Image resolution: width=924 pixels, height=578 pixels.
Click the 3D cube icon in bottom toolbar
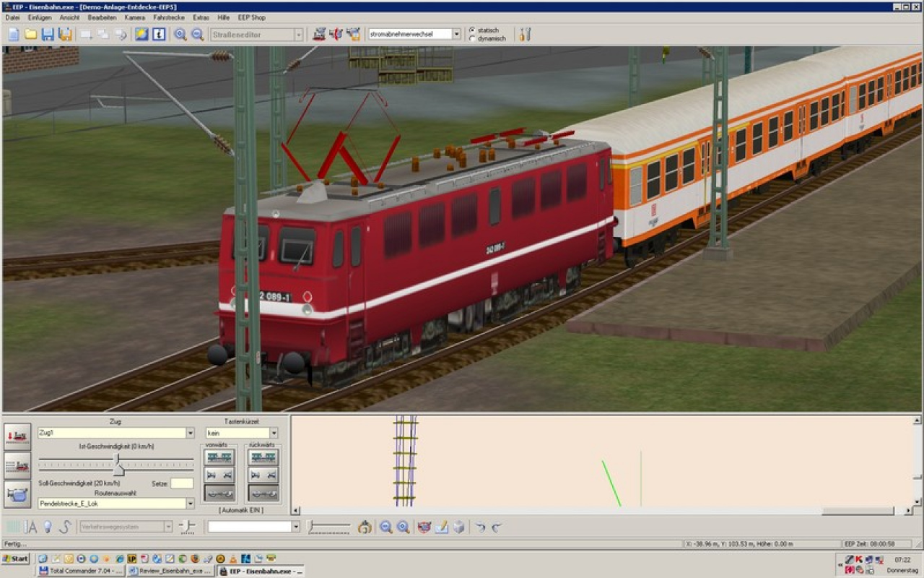pyautogui.click(x=459, y=527)
